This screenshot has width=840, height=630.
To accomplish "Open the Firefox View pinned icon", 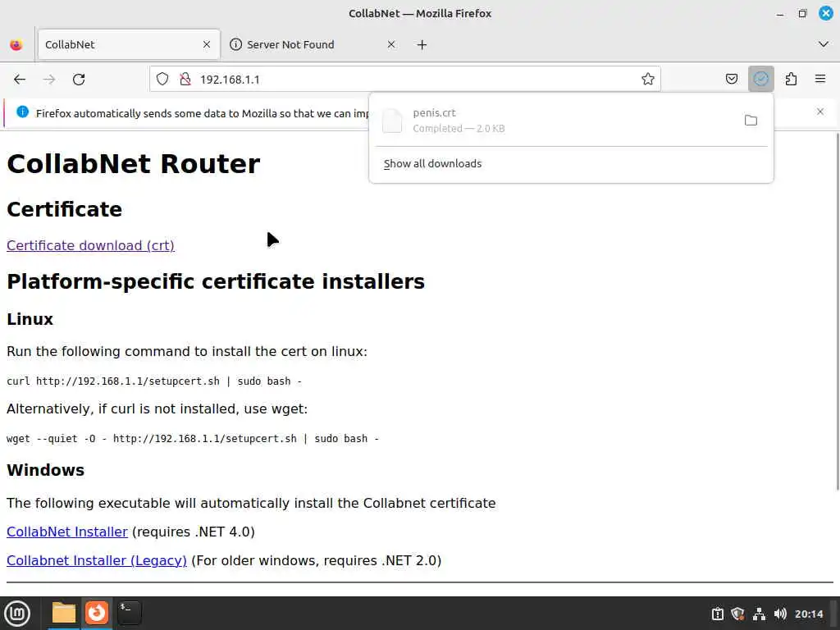I will tap(16, 44).
